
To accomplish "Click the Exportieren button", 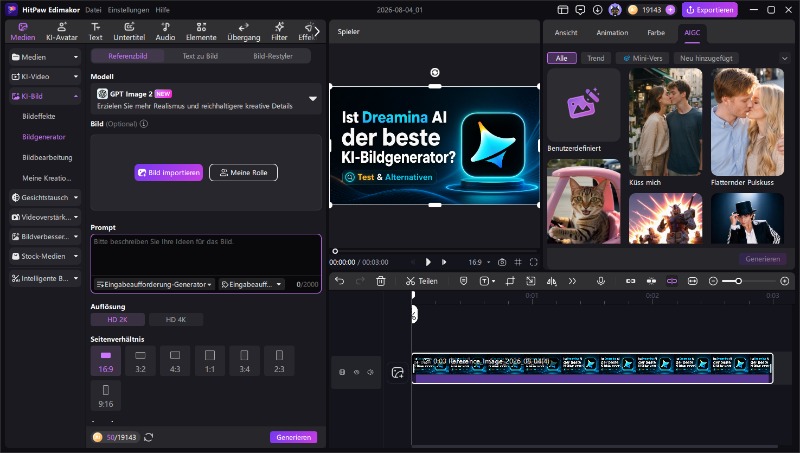I will click(x=710, y=10).
